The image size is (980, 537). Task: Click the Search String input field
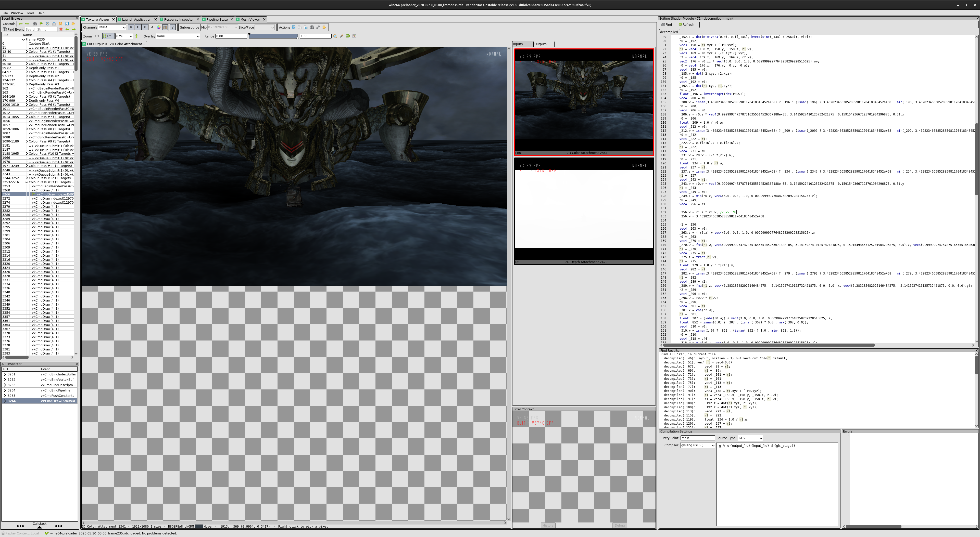41,29
